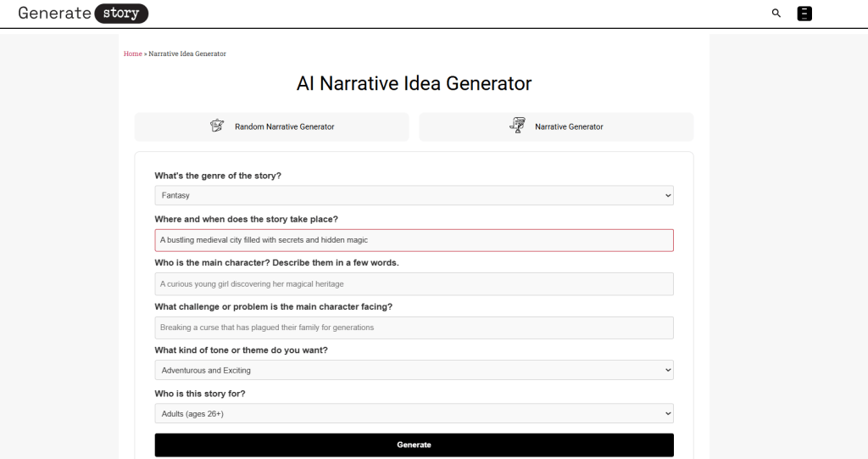Click into the main character description field

[x=414, y=284]
